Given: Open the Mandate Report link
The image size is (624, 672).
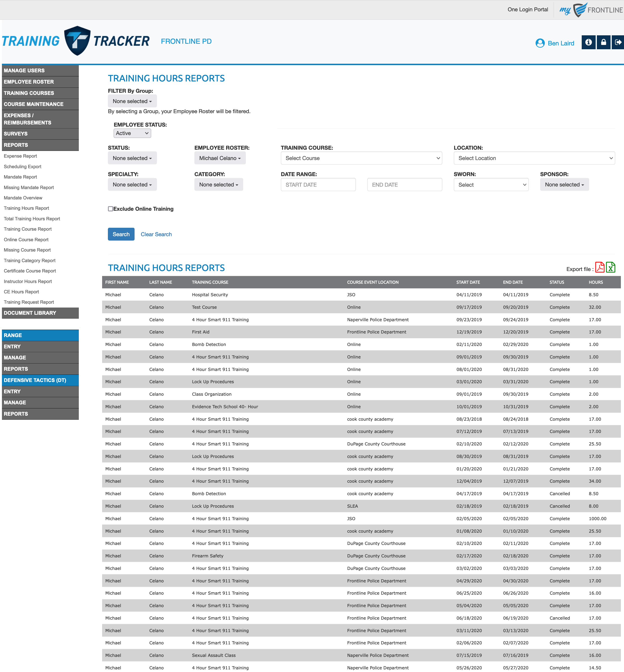Looking at the screenshot, I should click(20, 177).
